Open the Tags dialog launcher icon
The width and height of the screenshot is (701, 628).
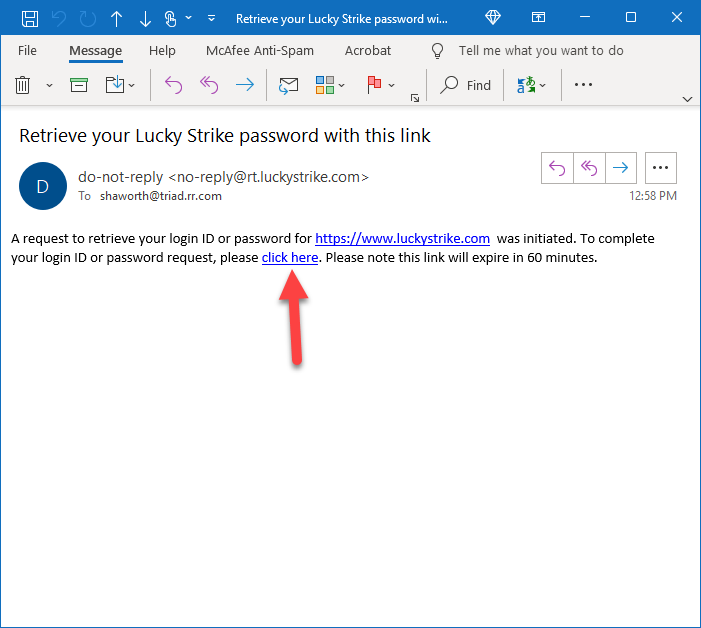click(415, 98)
